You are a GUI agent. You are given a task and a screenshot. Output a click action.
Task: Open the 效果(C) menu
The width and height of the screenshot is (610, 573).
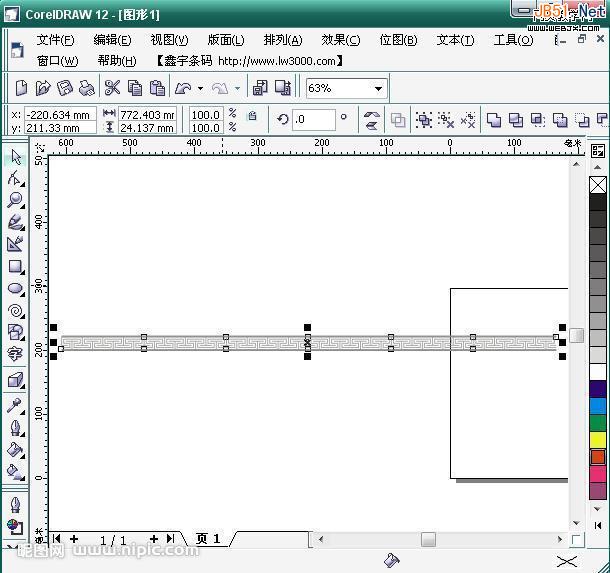click(x=340, y=40)
